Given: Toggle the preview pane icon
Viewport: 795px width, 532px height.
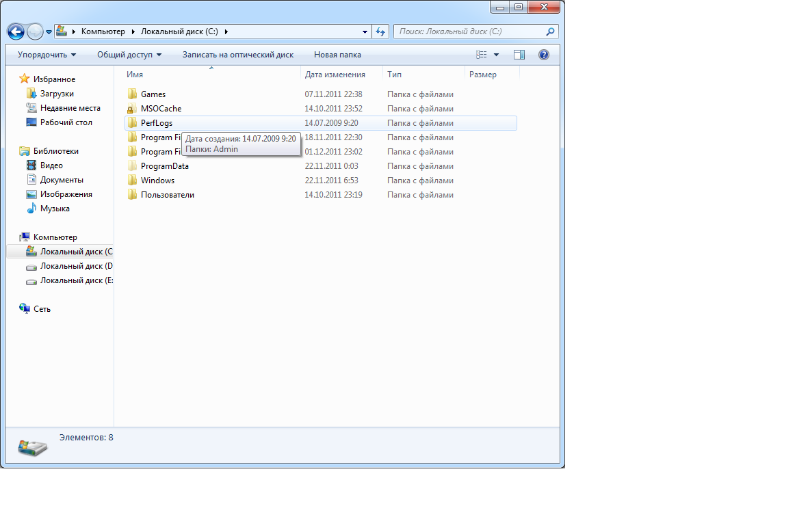Looking at the screenshot, I should point(519,55).
